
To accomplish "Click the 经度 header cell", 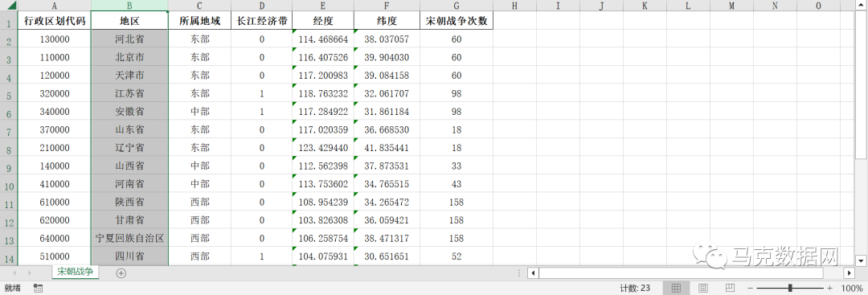I will coord(323,21).
